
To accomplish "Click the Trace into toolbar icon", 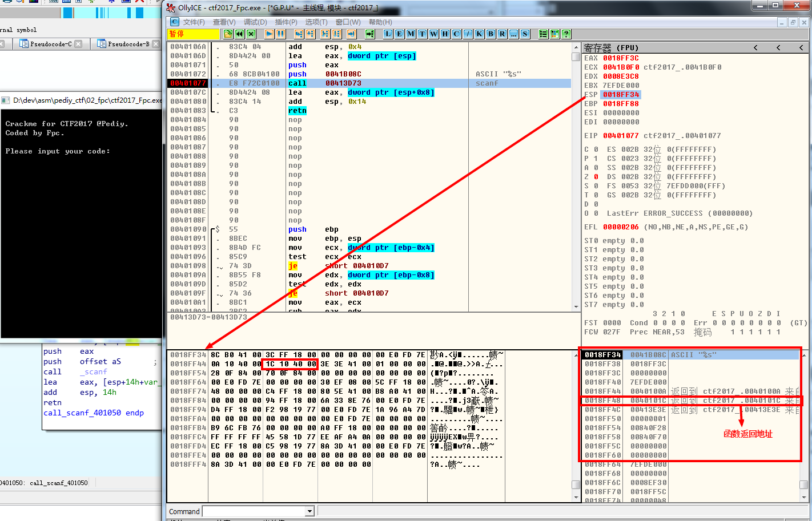I will pos(325,34).
